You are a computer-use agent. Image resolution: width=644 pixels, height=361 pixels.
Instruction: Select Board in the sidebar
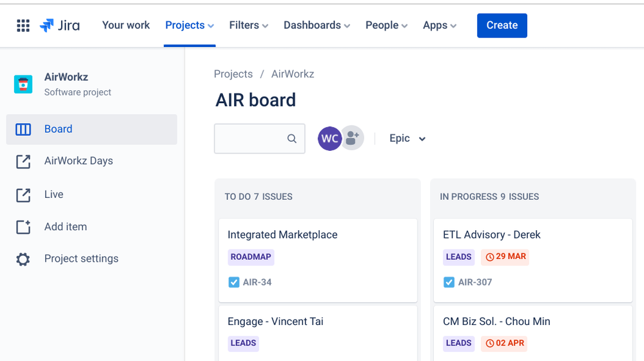pos(92,130)
